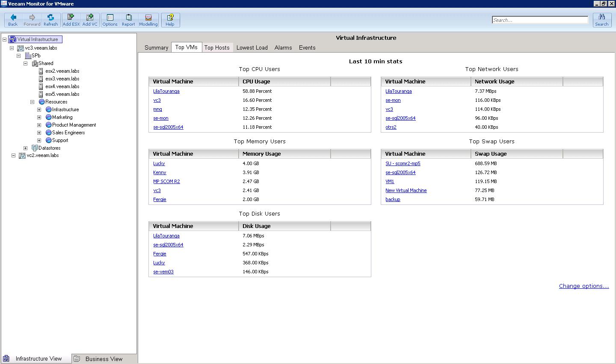
Task: Open the Modelling toolbar icon
Action: click(x=148, y=20)
